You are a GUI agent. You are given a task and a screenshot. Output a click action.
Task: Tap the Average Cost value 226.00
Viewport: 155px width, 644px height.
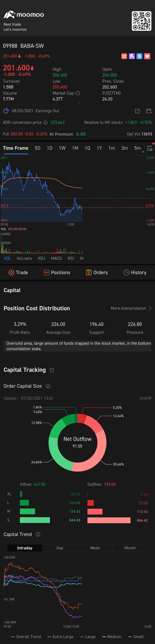[58, 324]
